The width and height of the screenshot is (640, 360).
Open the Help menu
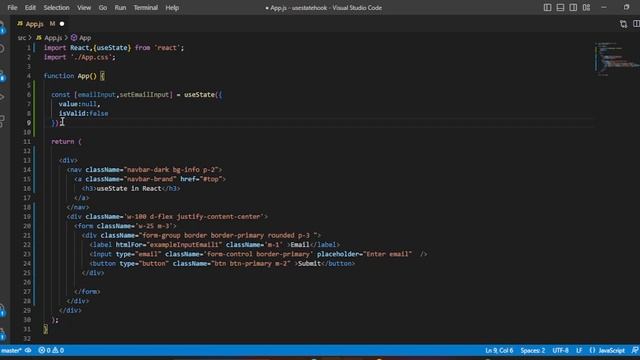pos(172,8)
